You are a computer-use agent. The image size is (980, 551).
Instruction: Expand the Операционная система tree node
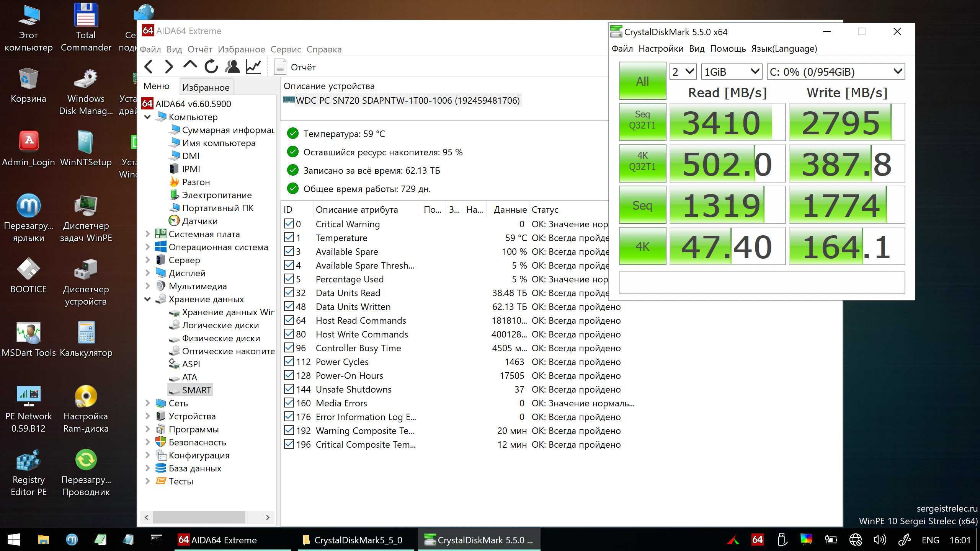(147, 247)
